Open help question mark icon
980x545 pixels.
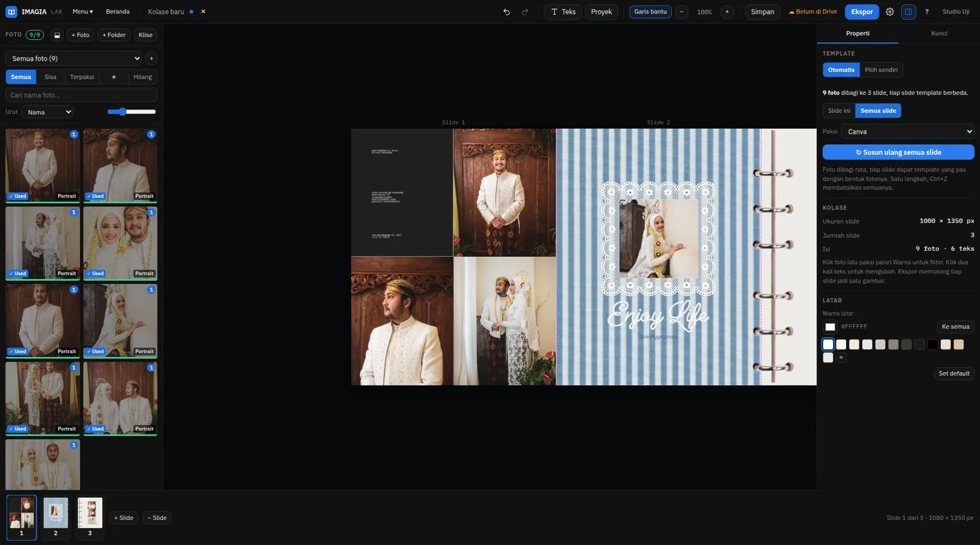coord(927,12)
